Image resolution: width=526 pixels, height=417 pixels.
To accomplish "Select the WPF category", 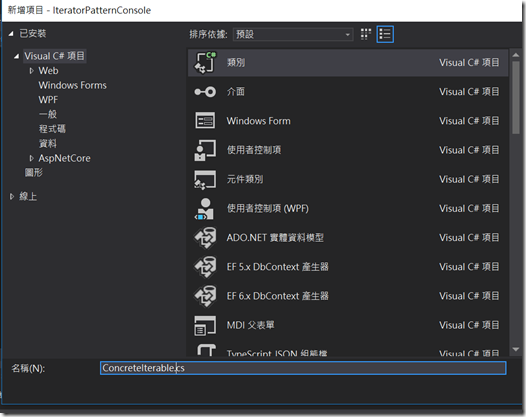I will (x=48, y=100).
